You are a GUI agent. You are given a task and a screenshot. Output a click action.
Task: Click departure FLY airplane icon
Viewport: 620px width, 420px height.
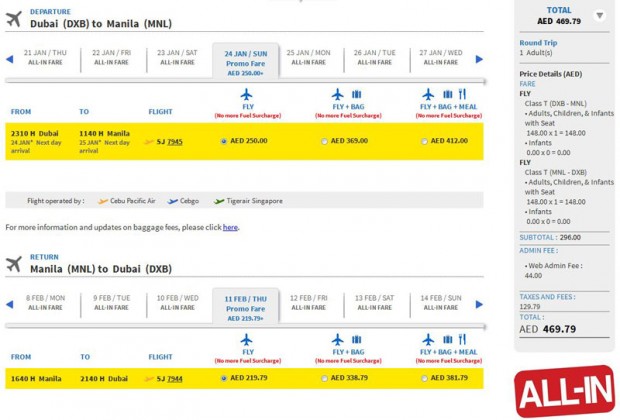[x=246, y=95]
